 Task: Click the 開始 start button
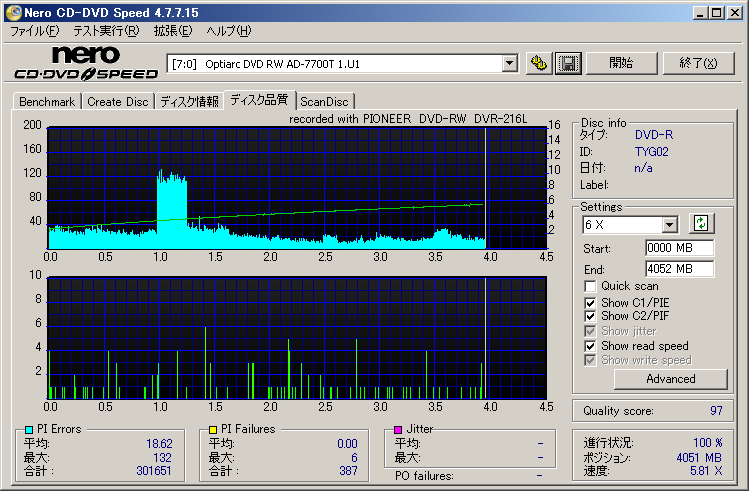click(621, 63)
